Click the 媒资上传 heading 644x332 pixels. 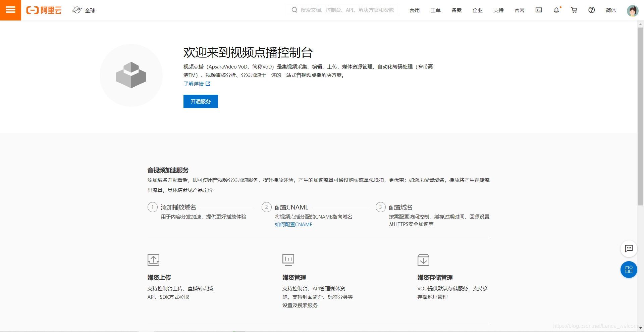(x=159, y=278)
